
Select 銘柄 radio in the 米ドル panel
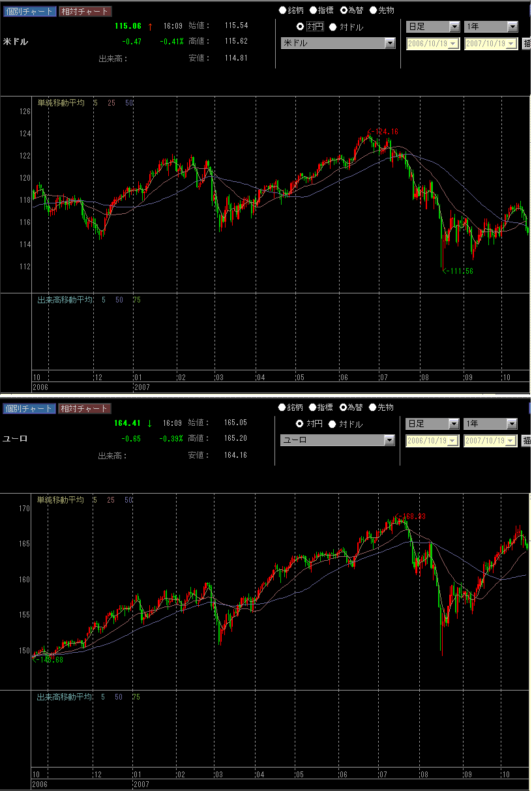point(282,10)
